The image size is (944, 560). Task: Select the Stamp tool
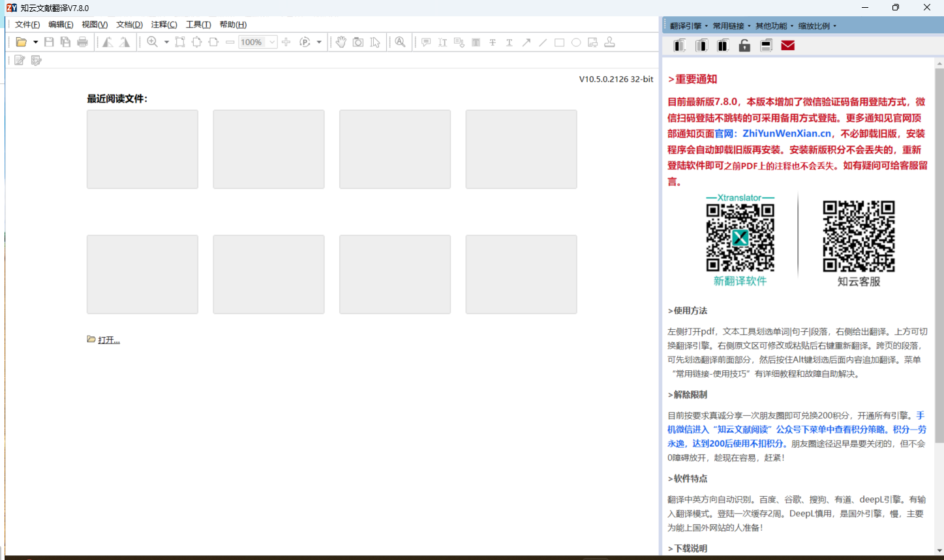[x=609, y=42]
